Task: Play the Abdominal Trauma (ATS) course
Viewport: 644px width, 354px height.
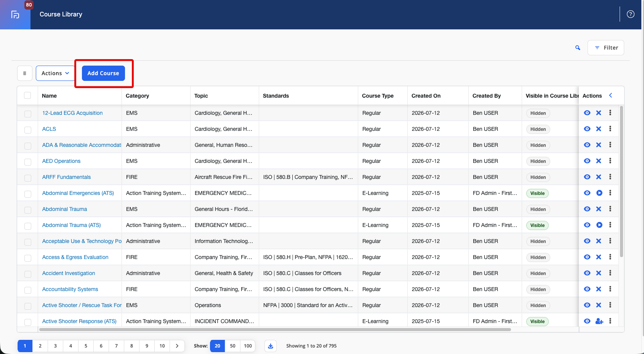Action: click(599, 225)
